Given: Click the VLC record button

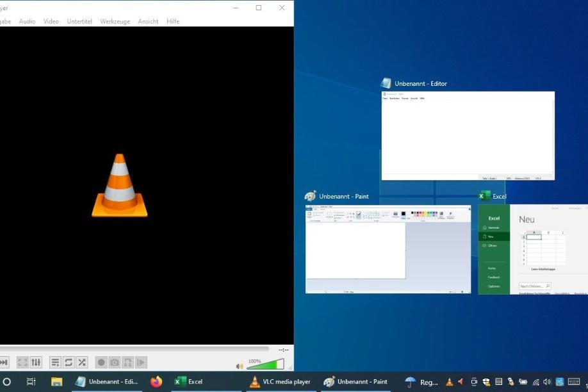Looking at the screenshot, I should click(101, 363).
